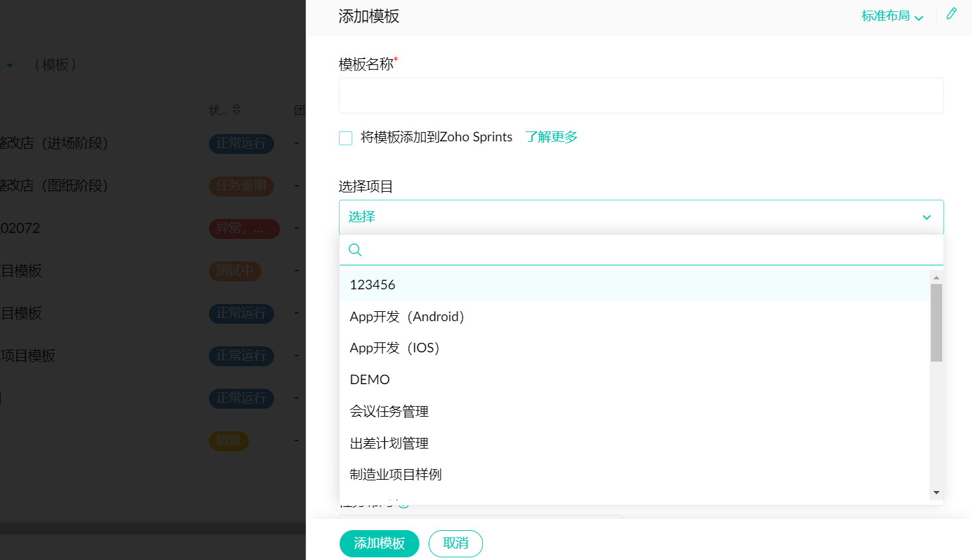Image resolution: width=972 pixels, height=560 pixels.
Task: Open the 标准布局 layout dropdown
Action: (x=892, y=16)
